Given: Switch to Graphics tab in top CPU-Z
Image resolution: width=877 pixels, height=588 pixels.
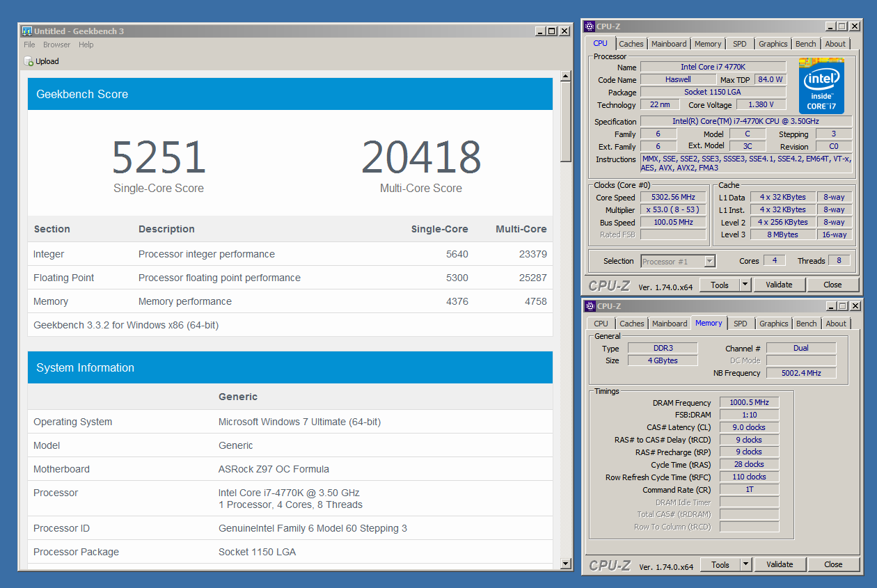Looking at the screenshot, I should (x=773, y=44).
